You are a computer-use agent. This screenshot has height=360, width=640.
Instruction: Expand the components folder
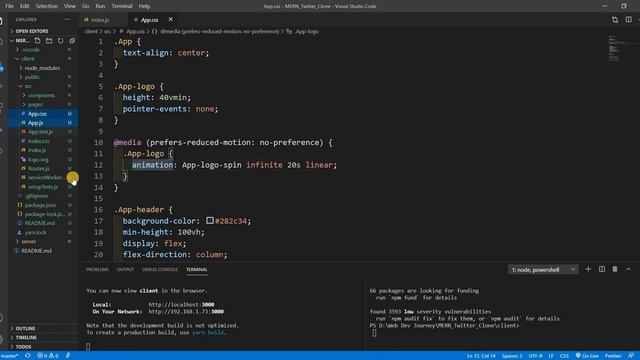click(41, 95)
